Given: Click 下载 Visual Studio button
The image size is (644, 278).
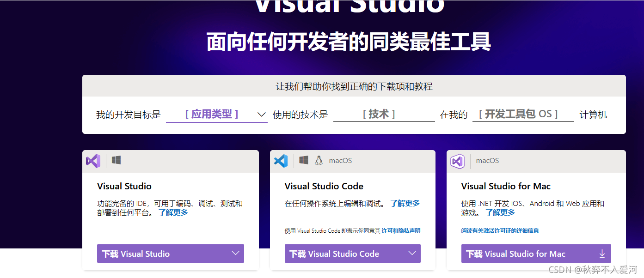Looking at the screenshot, I should click(171, 254).
